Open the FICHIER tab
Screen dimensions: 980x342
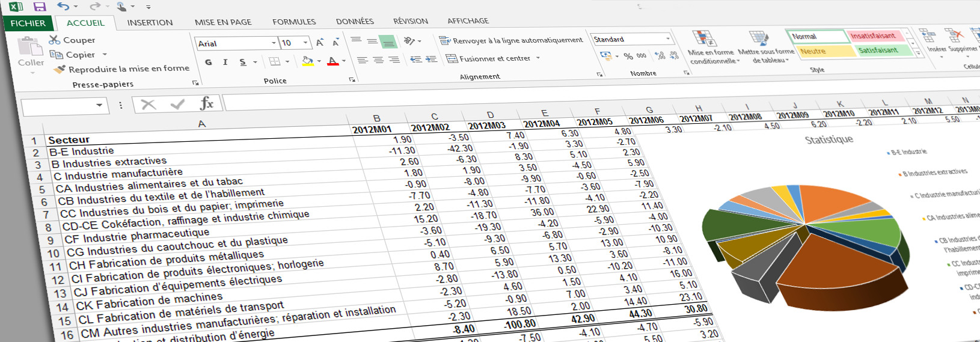[x=28, y=23]
